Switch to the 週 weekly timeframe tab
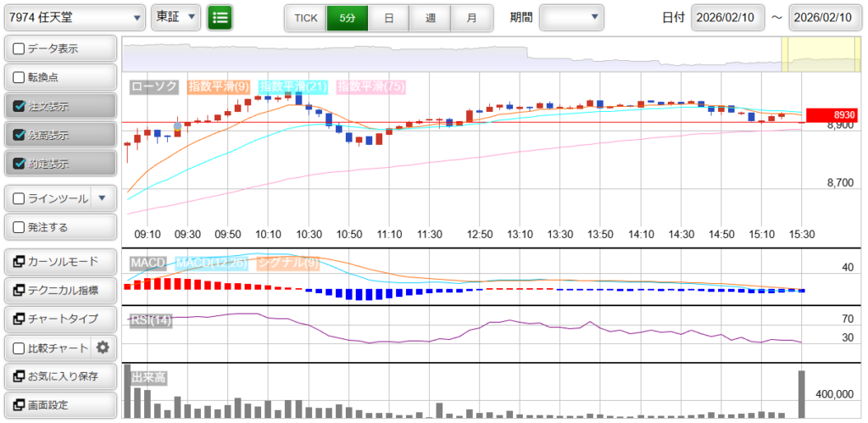The height and width of the screenshot is (423, 868). pyautogui.click(x=431, y=17)
